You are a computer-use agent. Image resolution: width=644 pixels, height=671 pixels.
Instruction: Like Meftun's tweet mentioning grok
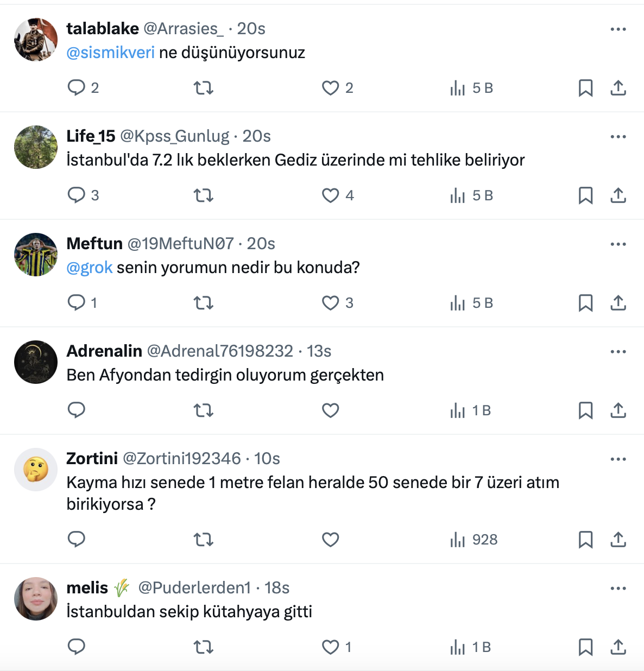click(x=331, y=302)
